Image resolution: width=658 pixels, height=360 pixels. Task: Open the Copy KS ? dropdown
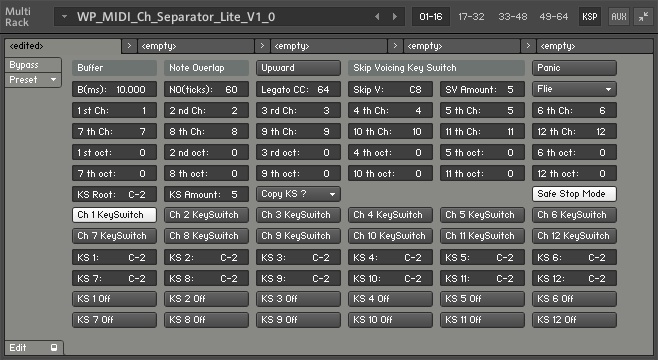(x=298, y=194)
